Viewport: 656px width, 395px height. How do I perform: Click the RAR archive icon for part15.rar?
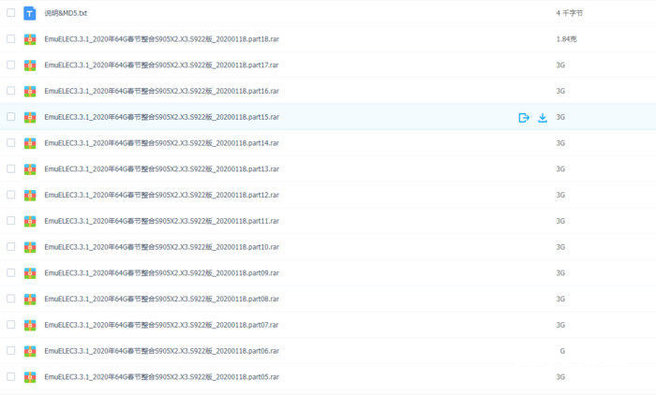coord(30,117)
